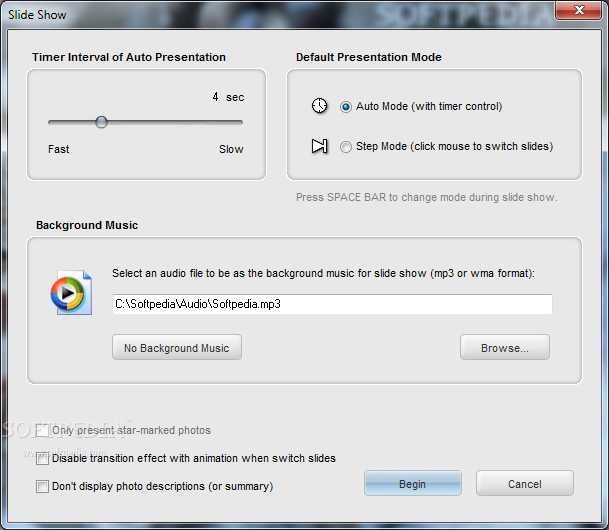This screenshot has width=609, height=530.
Task: Click the 'Background Music' section heading
Action: [x=87, y=225]
